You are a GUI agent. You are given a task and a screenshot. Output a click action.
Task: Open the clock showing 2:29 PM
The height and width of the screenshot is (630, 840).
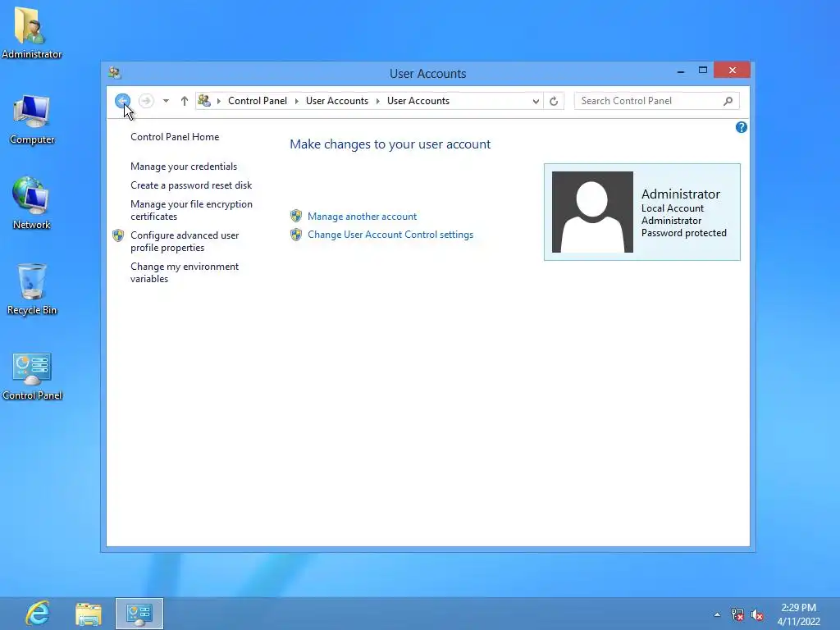click(x=799, y=614)
